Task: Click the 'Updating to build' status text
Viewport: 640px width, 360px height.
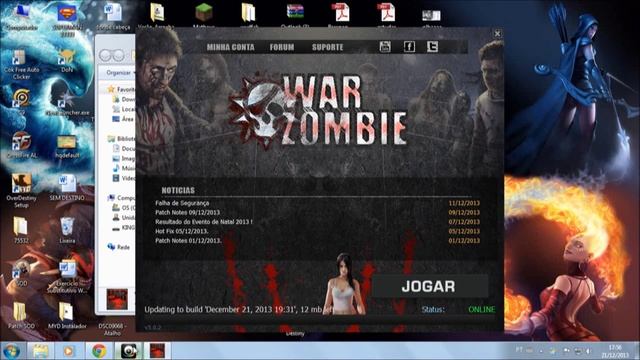Action: (x=239, y=309)
